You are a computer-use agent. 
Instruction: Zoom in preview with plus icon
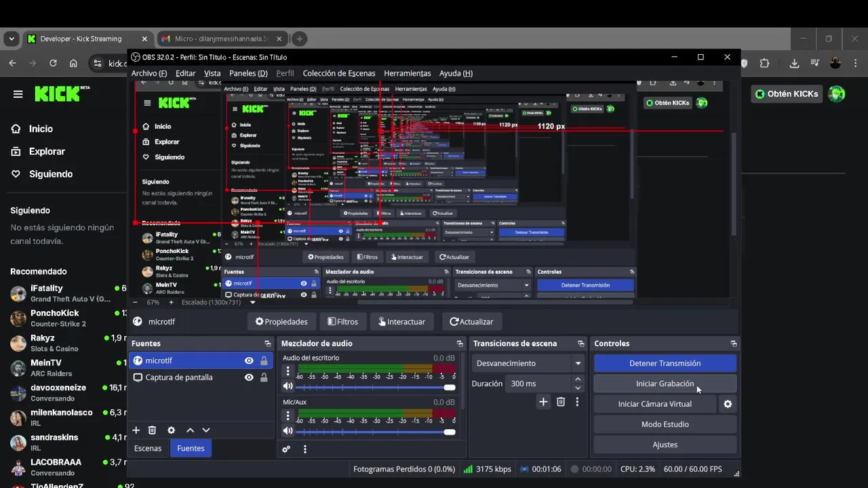171,302
